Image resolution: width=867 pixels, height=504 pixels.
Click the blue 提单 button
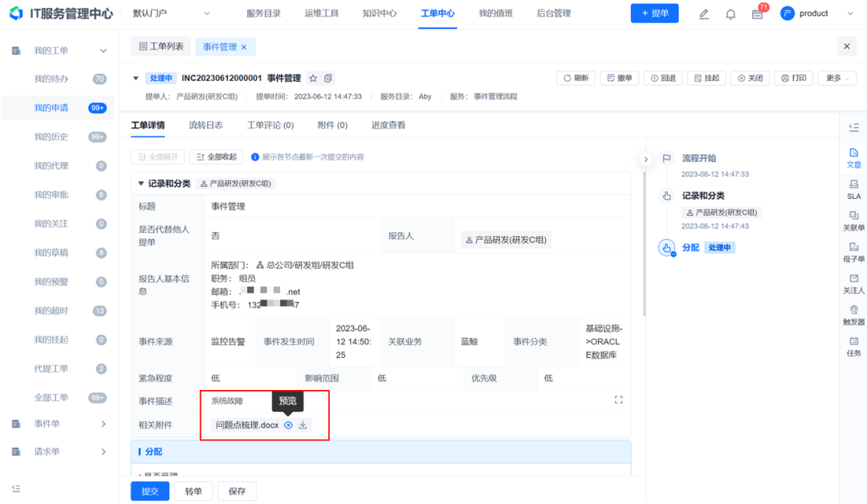pos(655,14)
